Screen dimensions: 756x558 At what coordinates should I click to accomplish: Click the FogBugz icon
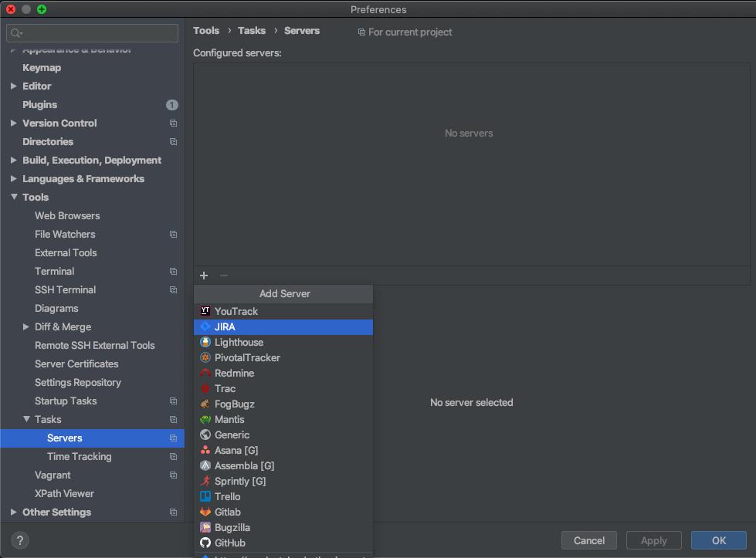coord(205,404)
